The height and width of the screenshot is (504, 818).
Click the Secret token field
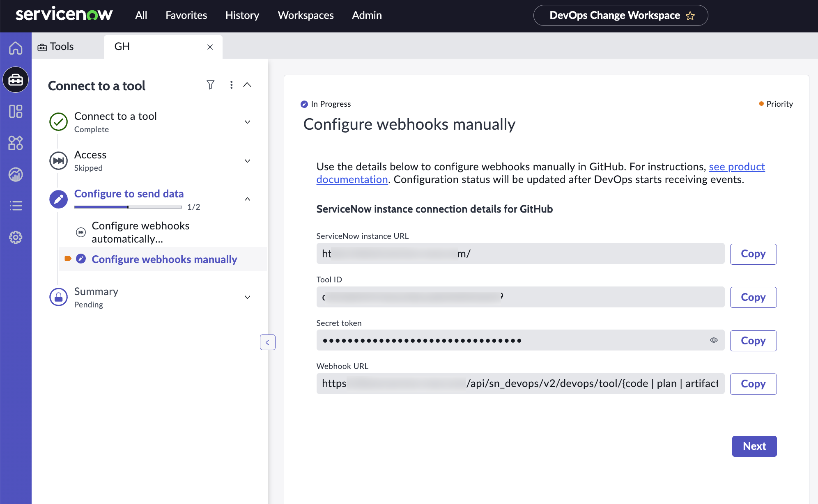tap(520, 340)
